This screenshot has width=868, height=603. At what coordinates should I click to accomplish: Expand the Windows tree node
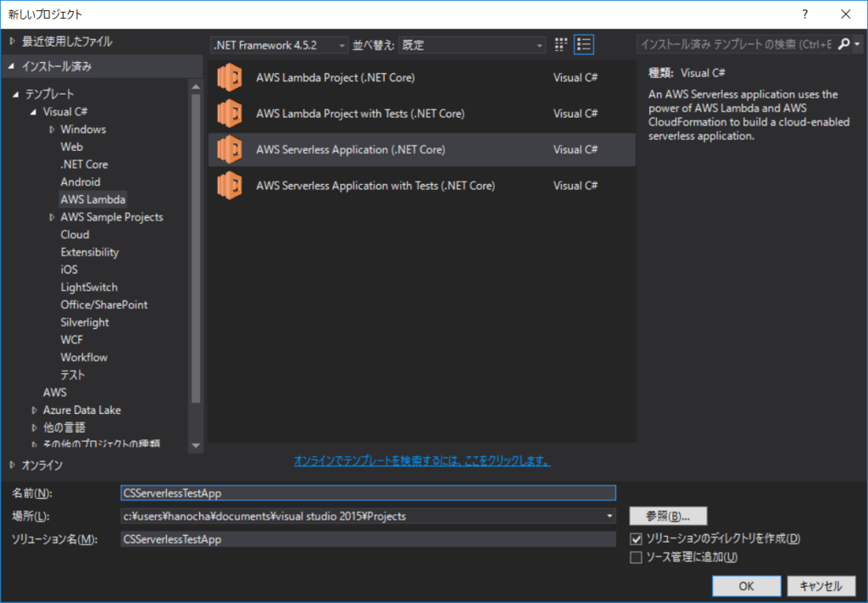[x=52, y=130]
